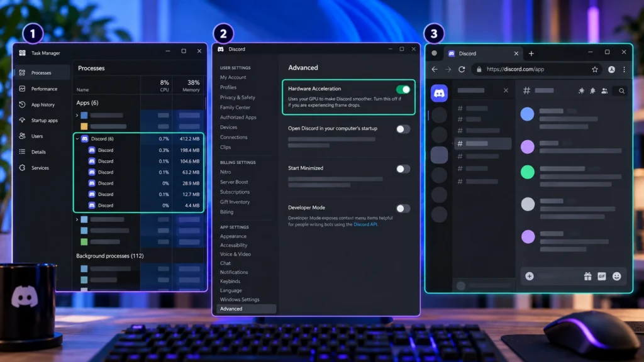Open Performance in Task Manager sidebar
The width and height of the screenshot is (644, 362).
[x=44, y=89]
